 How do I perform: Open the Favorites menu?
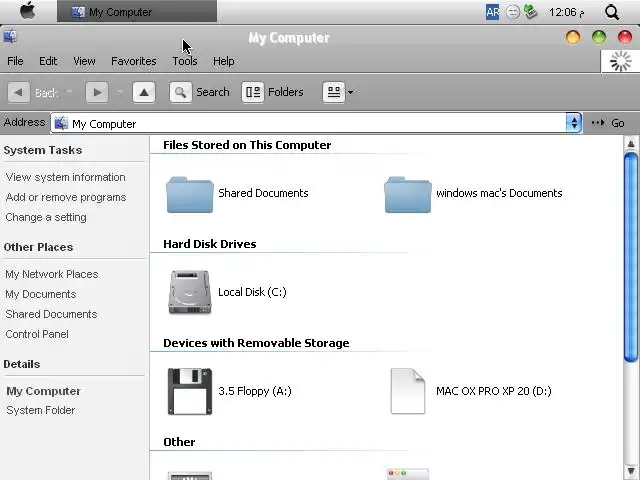pos(133,61)
